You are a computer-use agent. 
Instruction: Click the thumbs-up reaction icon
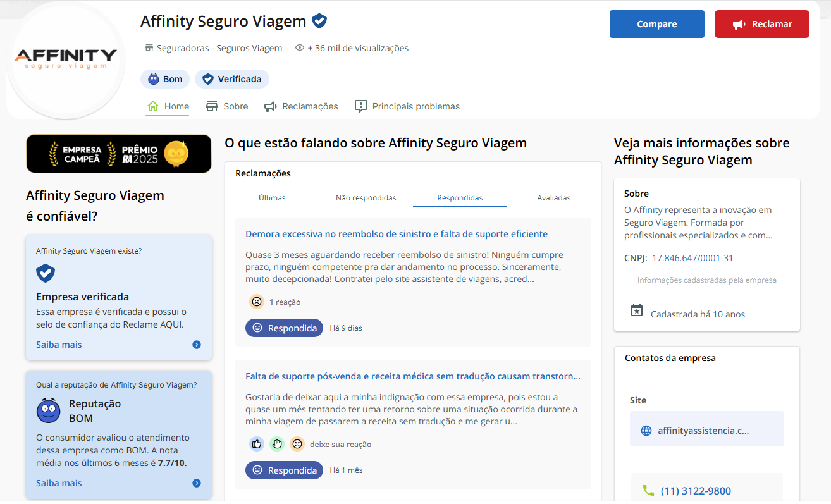pyautogui.click(x=256, y=444)
